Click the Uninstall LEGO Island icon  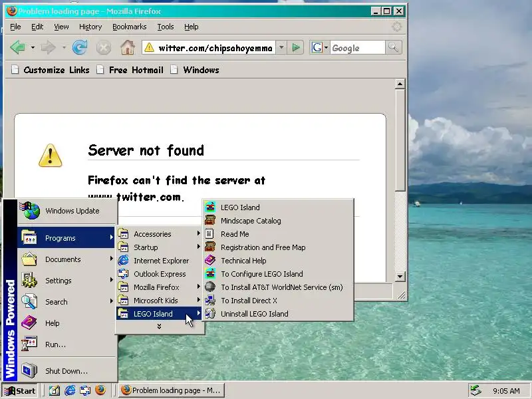(x=210, y=313)
